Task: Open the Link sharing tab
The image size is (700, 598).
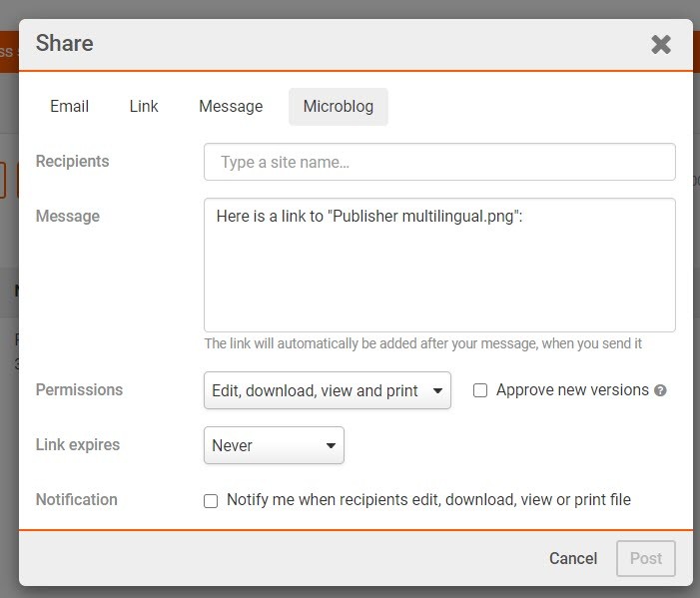Action: pos(144,107)
